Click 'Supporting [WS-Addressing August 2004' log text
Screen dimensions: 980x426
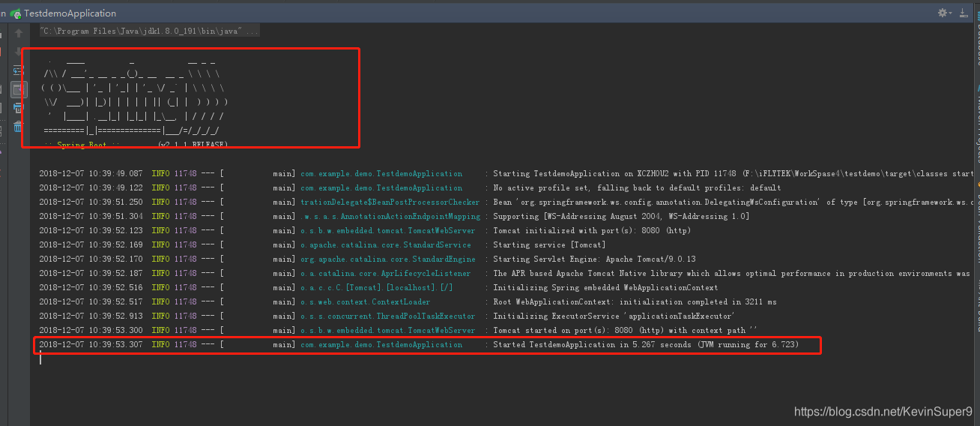pyautogui.click(x=621, y=217)
